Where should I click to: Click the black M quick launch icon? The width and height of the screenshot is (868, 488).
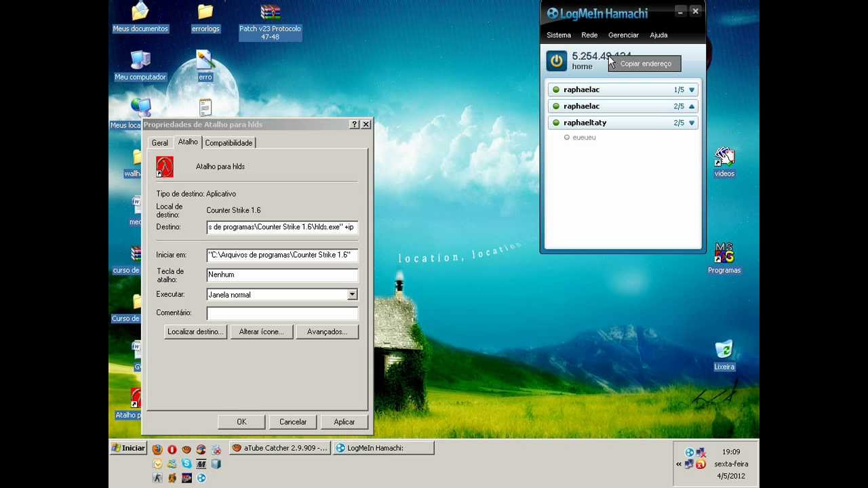[201, 464]
